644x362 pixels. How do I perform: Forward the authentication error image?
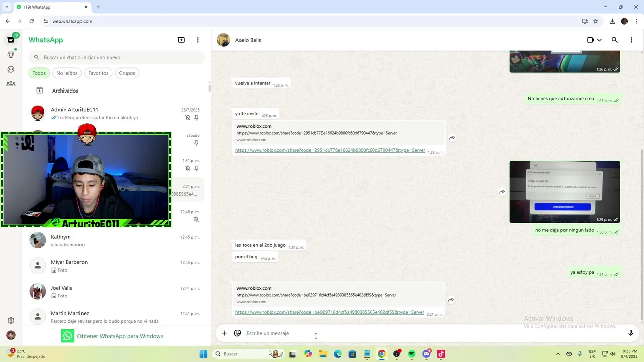click(x=502, y=192)
